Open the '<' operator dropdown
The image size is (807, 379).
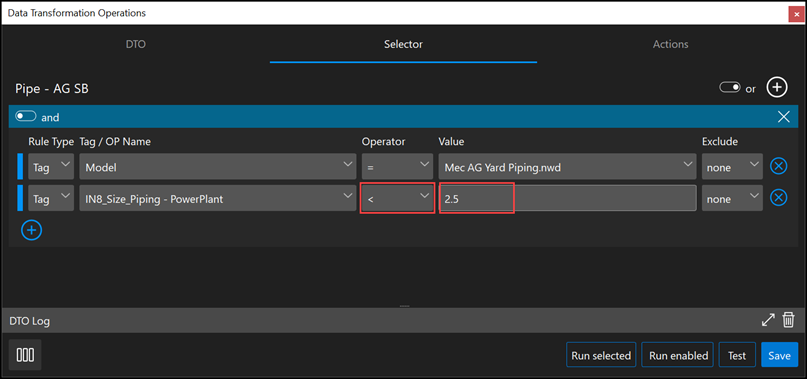pos(397,198)
